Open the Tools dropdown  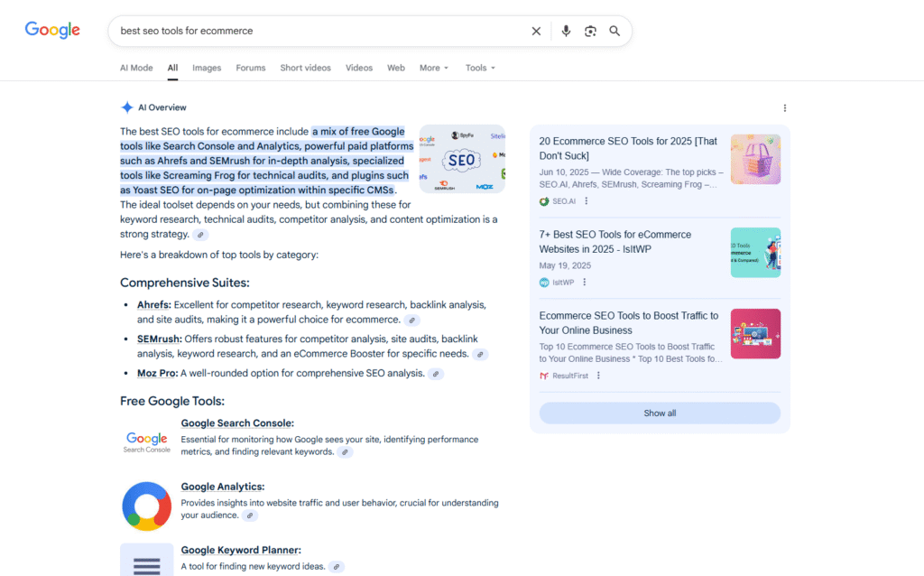479,68
